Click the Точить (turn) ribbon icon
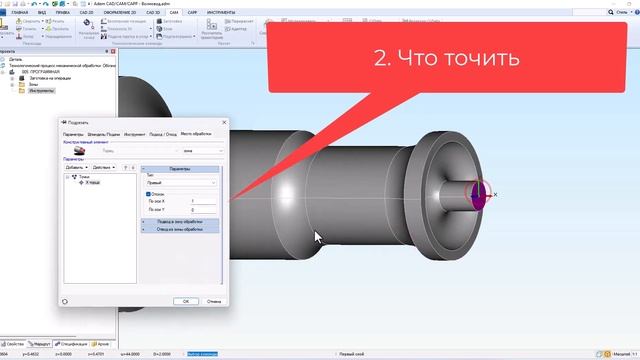The image size is (640, 360). click(x=19, y=29)
